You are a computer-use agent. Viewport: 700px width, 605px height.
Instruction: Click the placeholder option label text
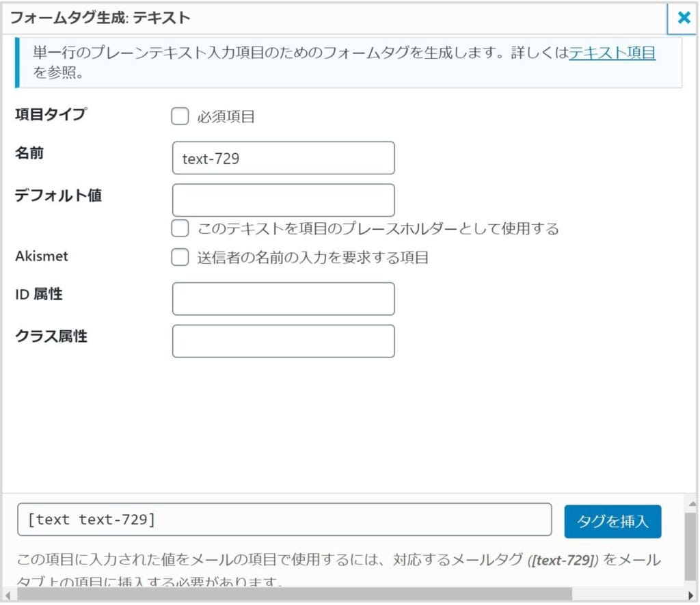[378, 228]
